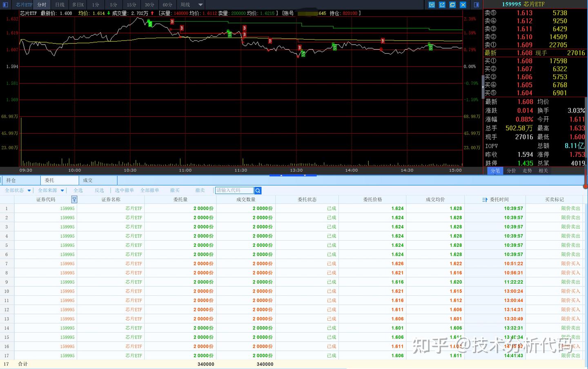This screenshot has width=588, height=369.
Task: Click the 卖⑤ ask price 1.613
Action: pos(525,13)
